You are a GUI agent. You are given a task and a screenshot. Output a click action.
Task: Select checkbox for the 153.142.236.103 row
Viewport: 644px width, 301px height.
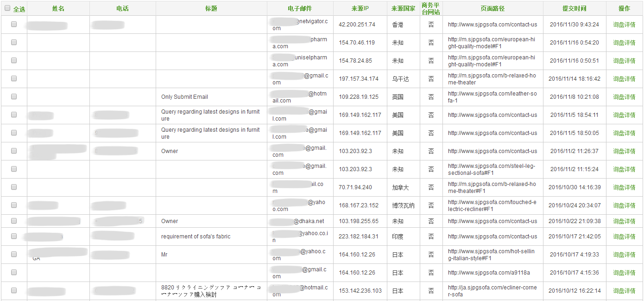pos(14,290)
